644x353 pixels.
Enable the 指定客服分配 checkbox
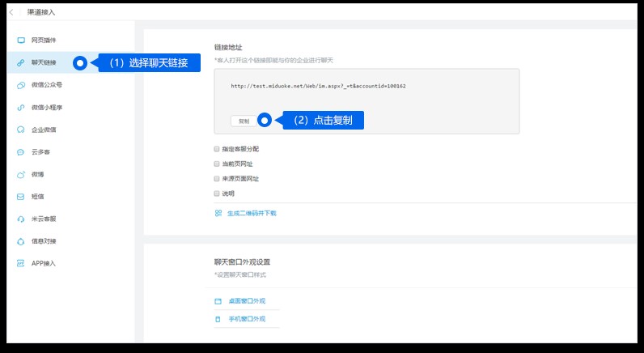pyautogui.click(x=217, y=149)
